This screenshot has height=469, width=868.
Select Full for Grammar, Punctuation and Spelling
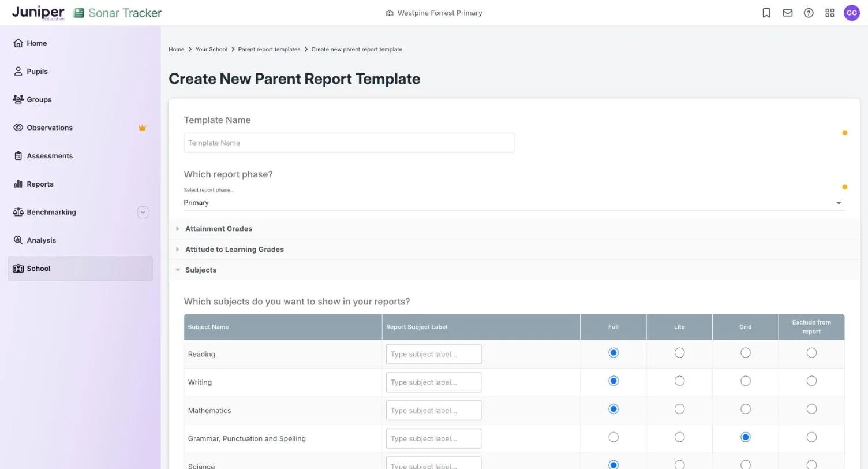(613, 437)
